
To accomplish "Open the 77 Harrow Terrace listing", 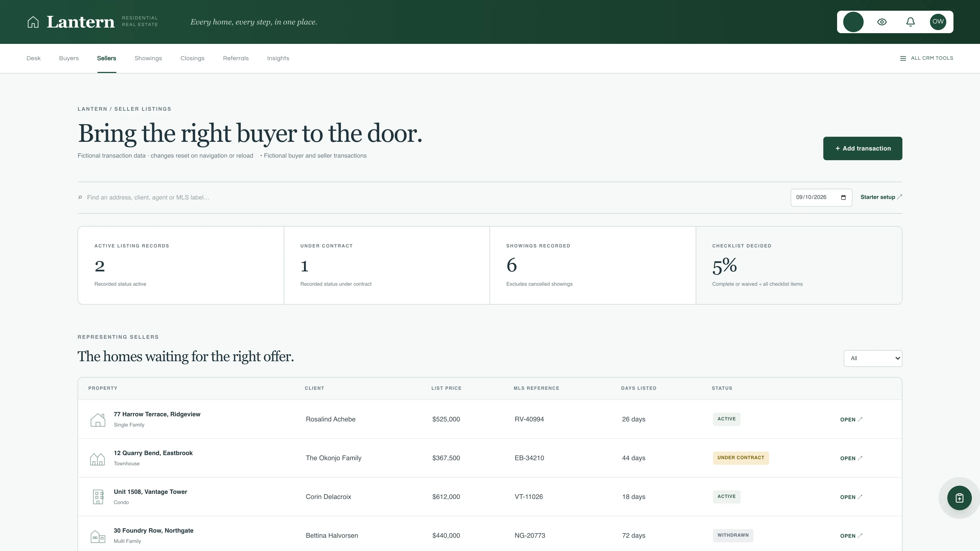I will point(851,419).
